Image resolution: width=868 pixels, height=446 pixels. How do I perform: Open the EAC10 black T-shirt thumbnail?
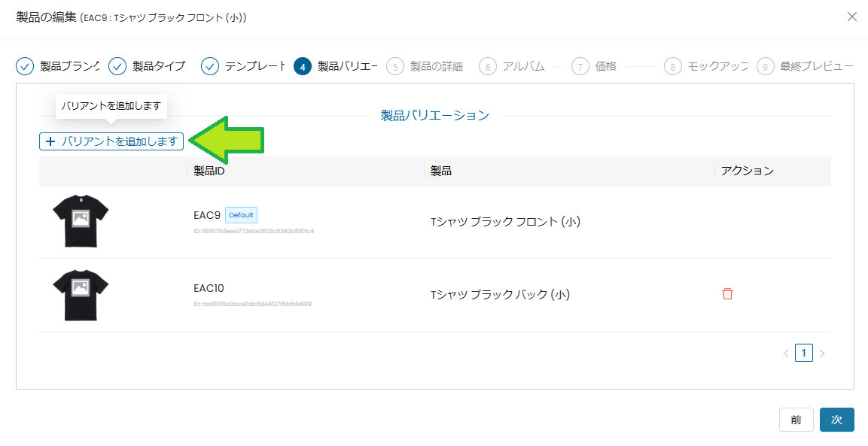[81, 294]
